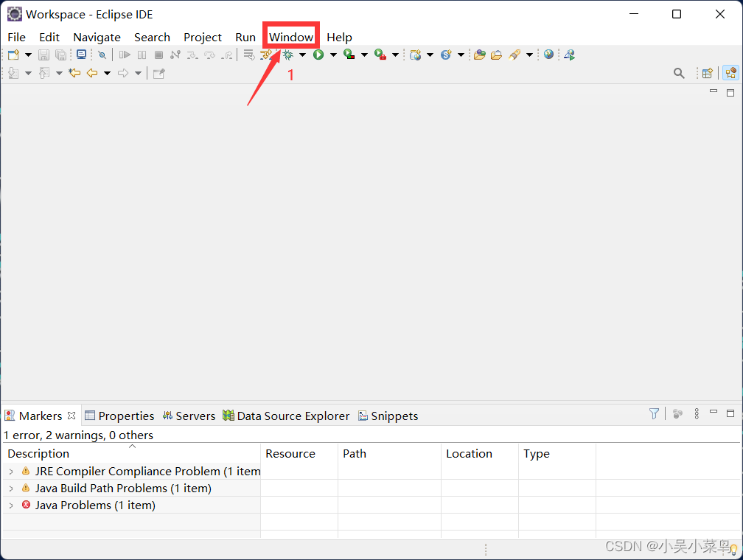Click the New Servlet icon

[x=446, y=55]
